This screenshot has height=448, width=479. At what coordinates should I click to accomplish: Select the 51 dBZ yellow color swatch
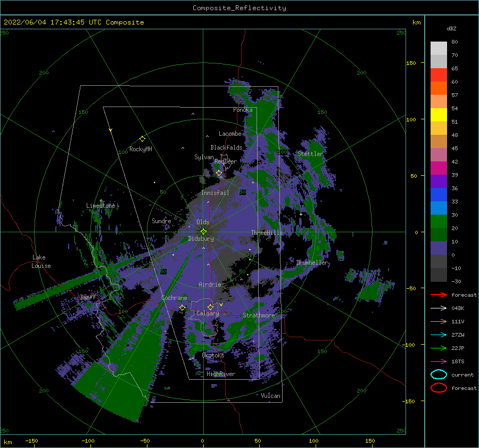coord(439,115)
